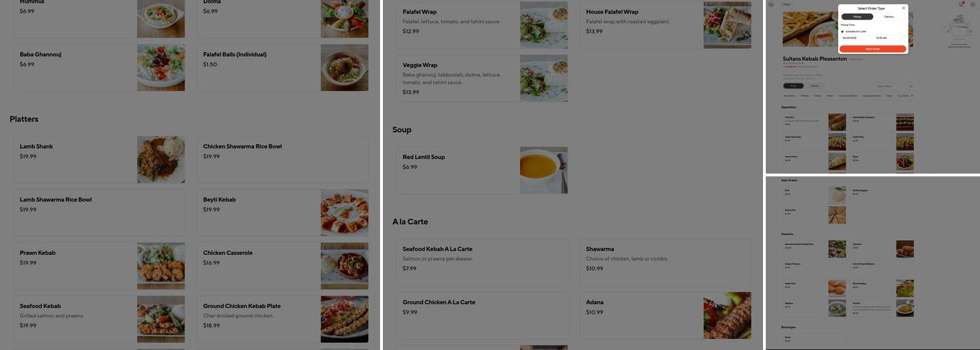Expand the 10:30 AM time dropdown
980x350 pixels.
tap(890, 38)
